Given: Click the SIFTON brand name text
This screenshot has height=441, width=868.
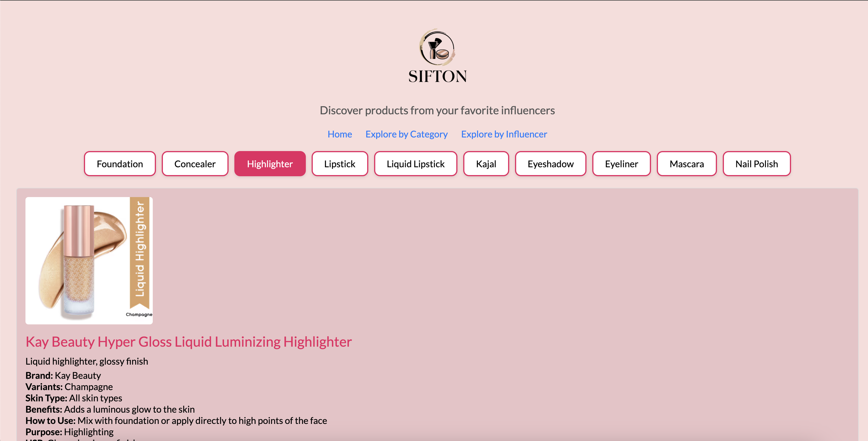Looking at the screenshot, I should click(x=437, y=76).
